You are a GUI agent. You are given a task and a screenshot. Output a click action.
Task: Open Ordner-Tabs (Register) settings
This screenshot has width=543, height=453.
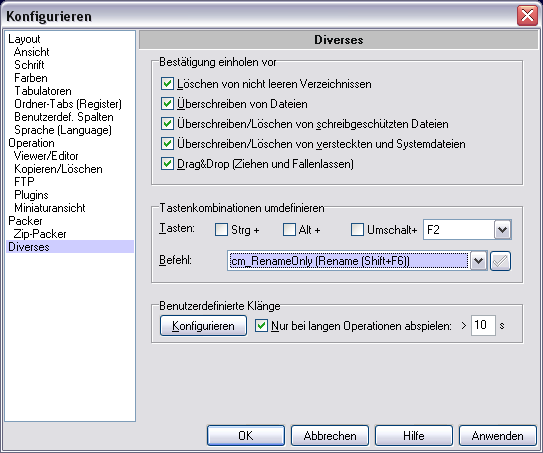68,104
